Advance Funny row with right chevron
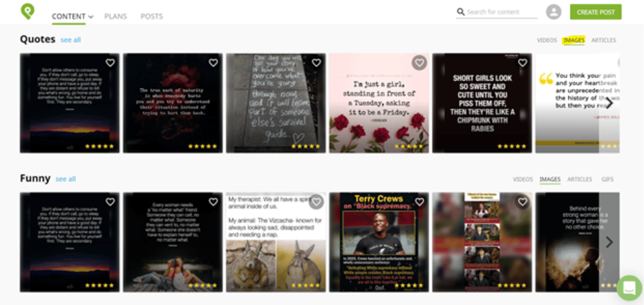This screenshot has width=644, height=305. [x=609, y=242]
